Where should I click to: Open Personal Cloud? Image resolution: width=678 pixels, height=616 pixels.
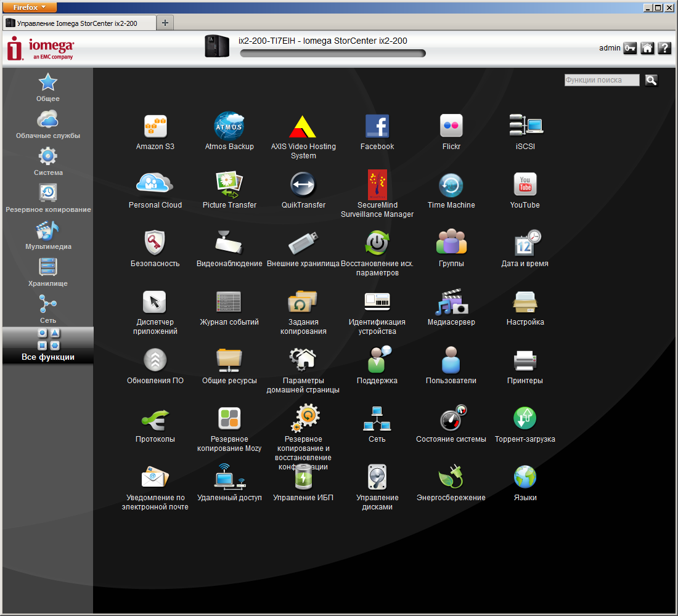pyautogui.click(x=155, y=184)
